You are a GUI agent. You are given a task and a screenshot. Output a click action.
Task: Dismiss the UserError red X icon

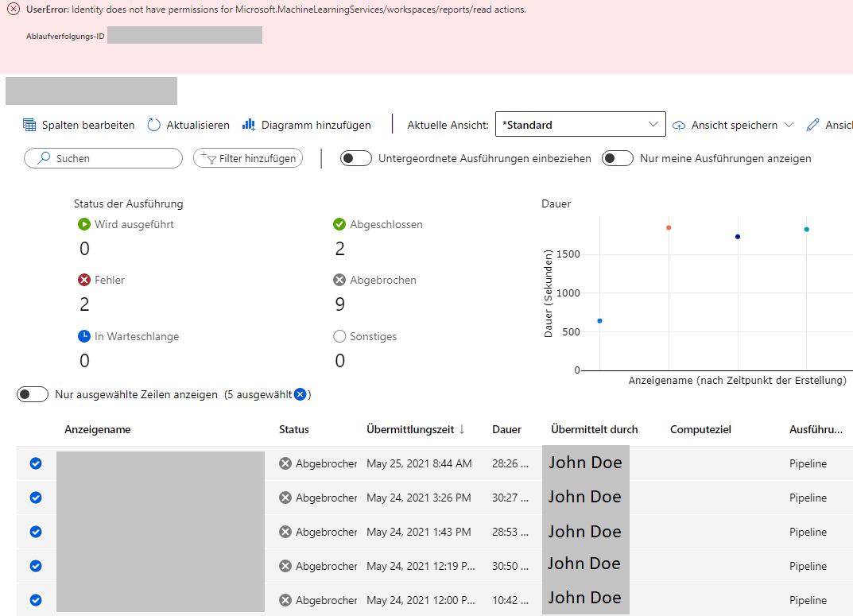[x=14, y=10]
